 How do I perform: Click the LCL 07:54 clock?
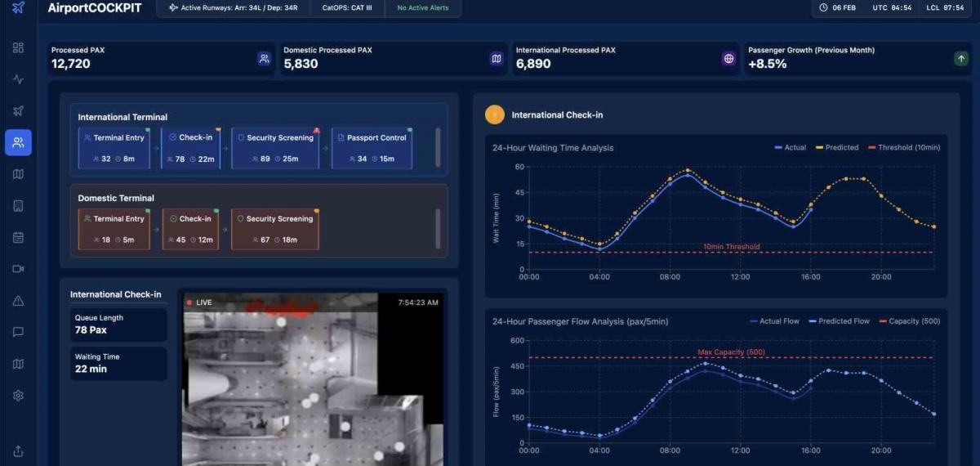(945, 8)
